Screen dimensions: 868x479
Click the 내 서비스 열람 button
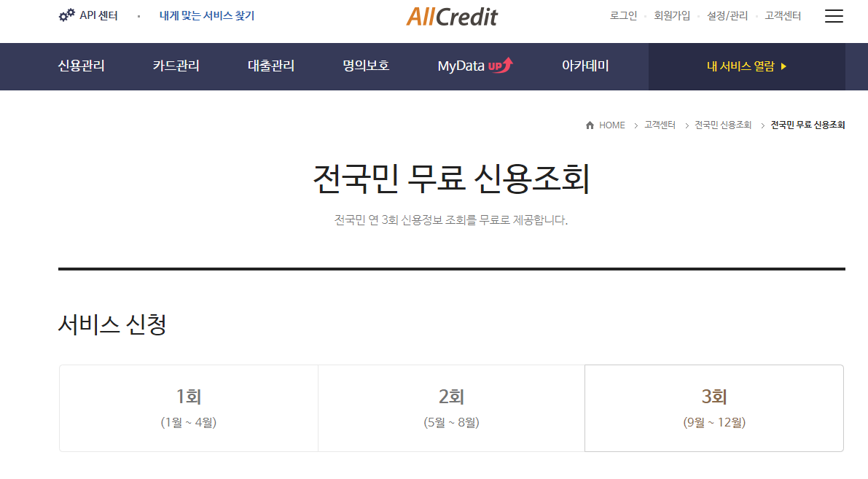tap(746, 66)
